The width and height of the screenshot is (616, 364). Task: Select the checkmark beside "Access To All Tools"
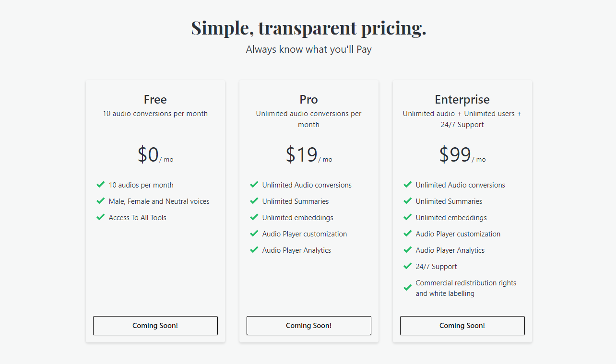pos(100,217)
